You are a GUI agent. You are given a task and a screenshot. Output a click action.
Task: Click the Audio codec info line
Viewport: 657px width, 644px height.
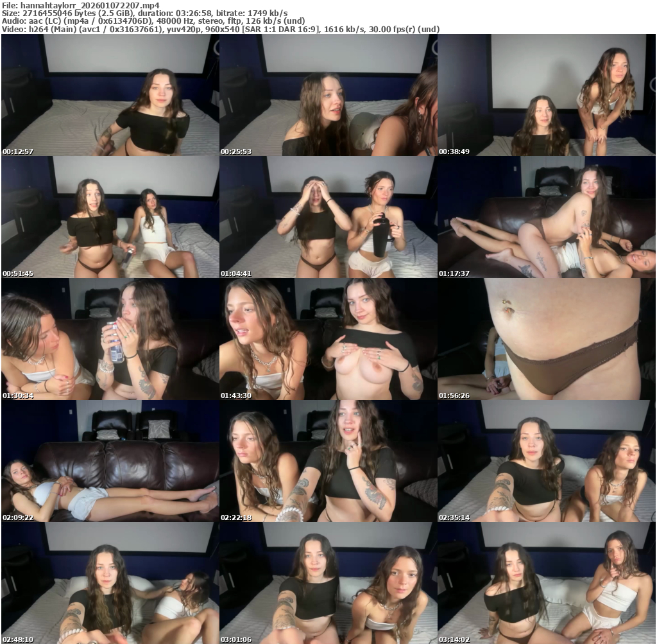(x=153, y=21)
